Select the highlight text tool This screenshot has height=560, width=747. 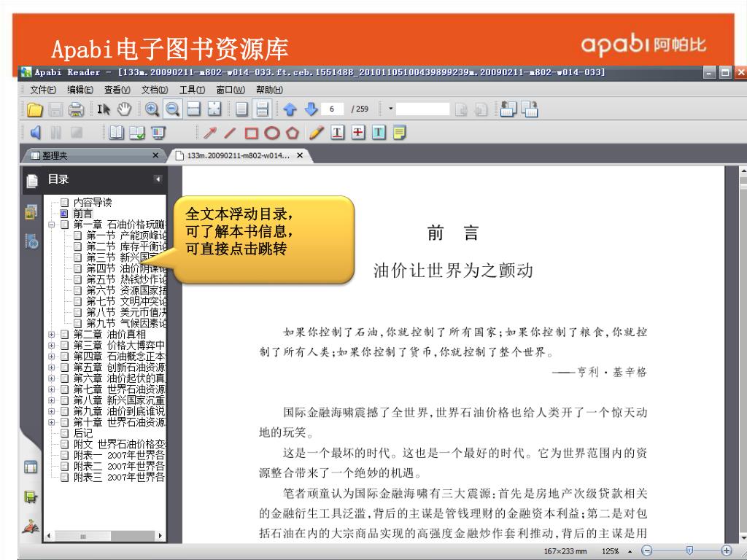[x=379, y=133]
